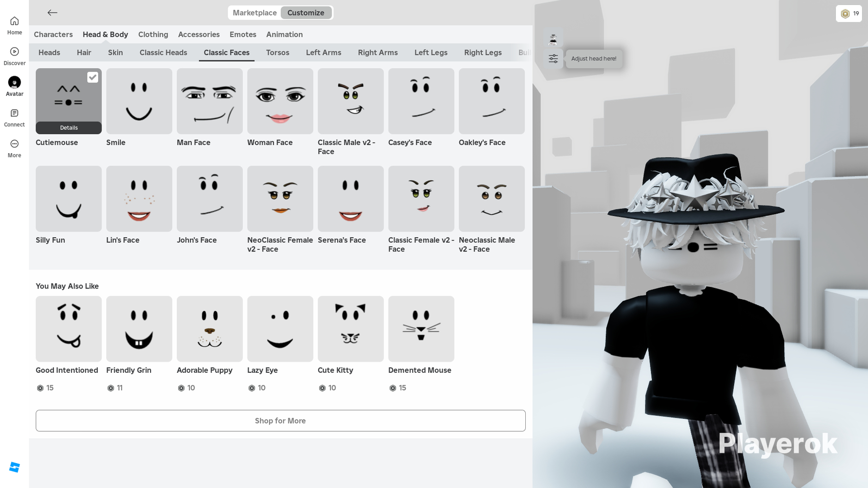
Task: Equip the Smile face
Action: point(139,101)
